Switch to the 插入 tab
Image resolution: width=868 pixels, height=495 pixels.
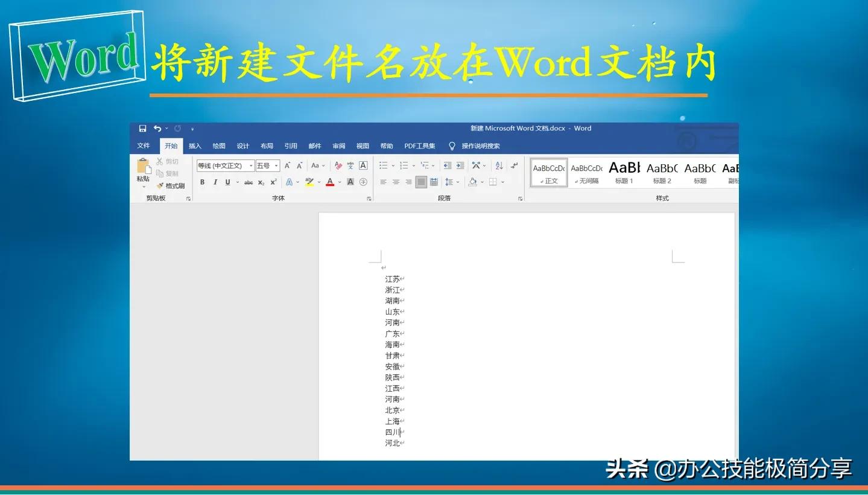click(x=195, y=146)
